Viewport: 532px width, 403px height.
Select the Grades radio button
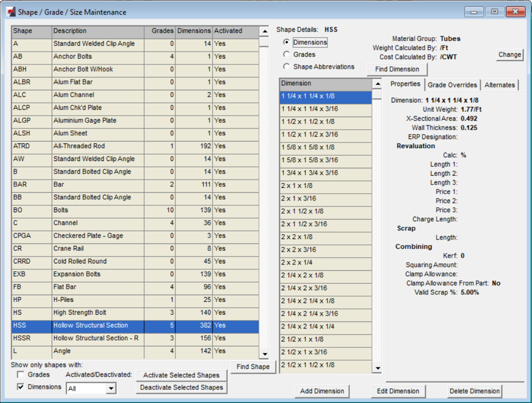pos(287,54)
